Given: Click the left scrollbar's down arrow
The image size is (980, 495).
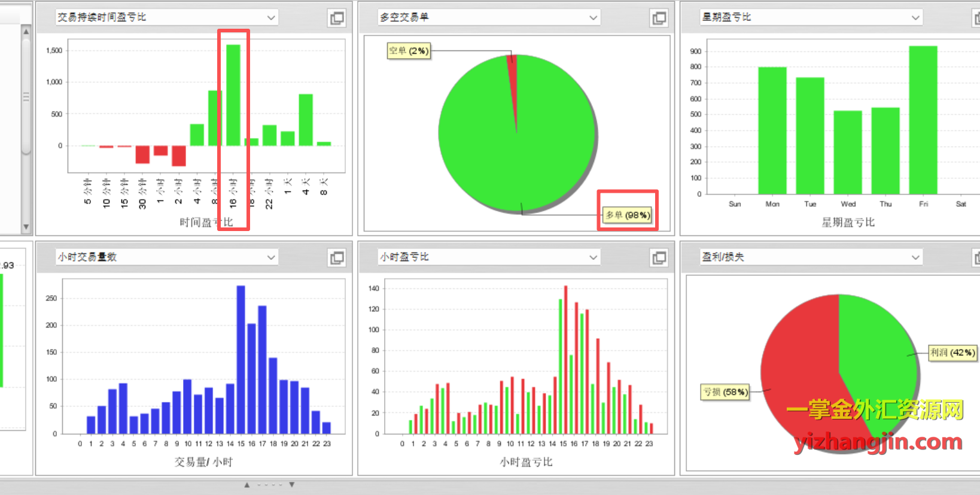Looking at the screenshot, I should click(26, 227).
